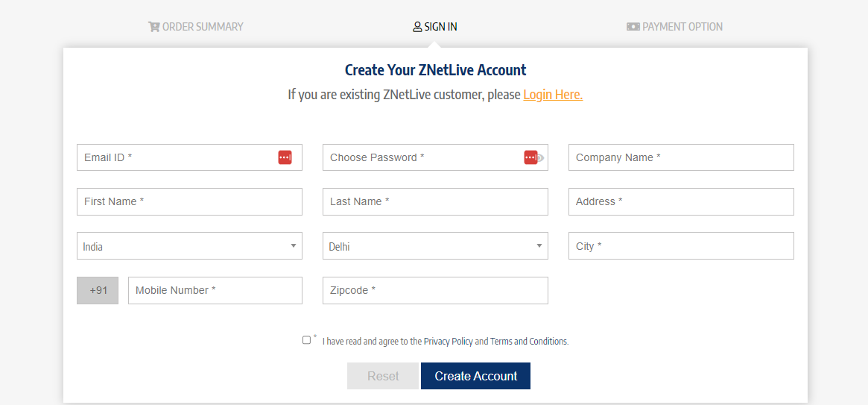Toggle password visibility eye icon

click(541, 157)
